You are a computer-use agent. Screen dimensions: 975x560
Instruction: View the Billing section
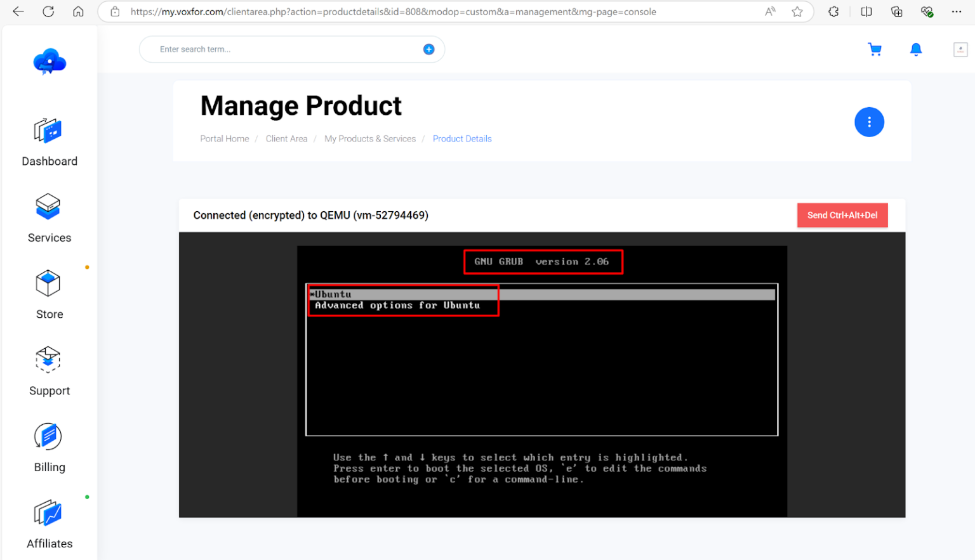[x=49, y=448]
